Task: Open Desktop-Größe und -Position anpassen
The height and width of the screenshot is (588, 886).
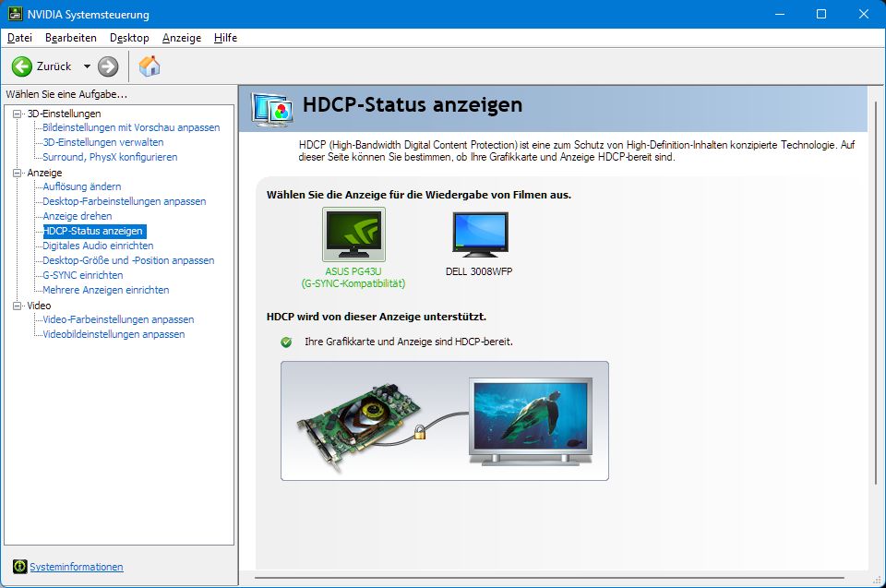Action: (x=129, y=260)
